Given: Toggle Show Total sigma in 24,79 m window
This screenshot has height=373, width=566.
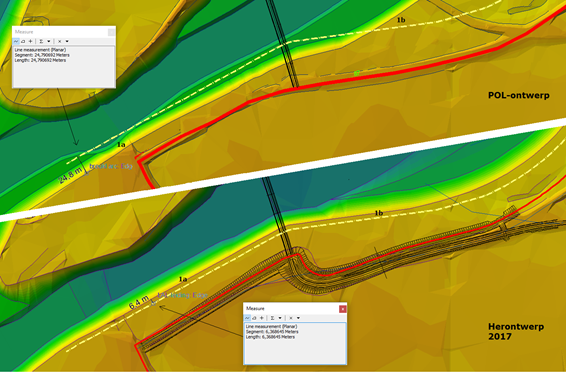Looking at the screenshot, I should pos(41,42).
